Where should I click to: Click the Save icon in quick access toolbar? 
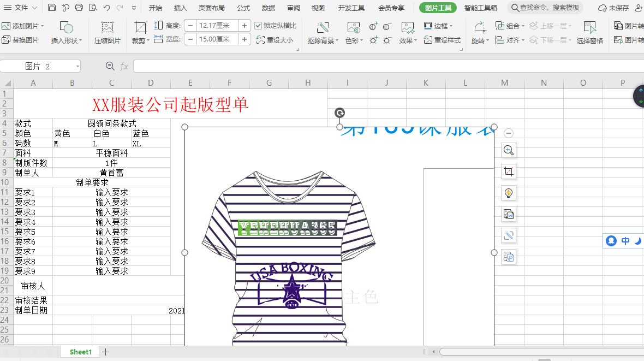click(52, 8)
